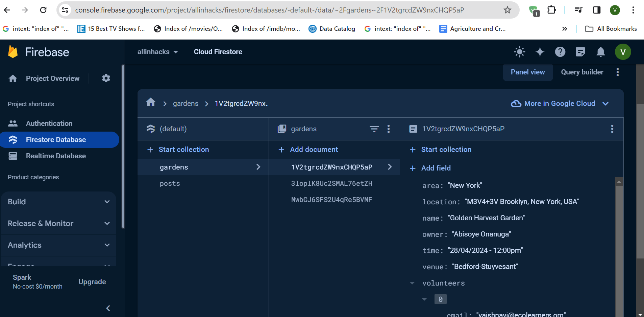This screenshot has height=317, width=644.
Task: Collapse the sidebar with the left chevron
Action: click(108, 308)
